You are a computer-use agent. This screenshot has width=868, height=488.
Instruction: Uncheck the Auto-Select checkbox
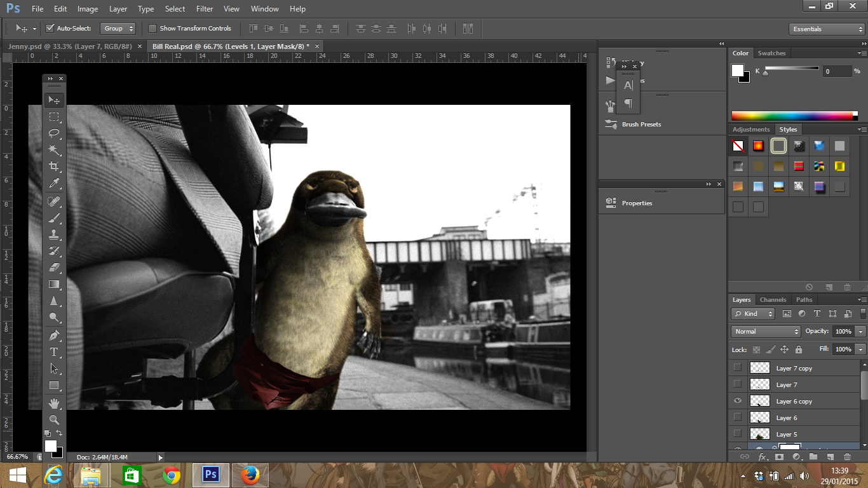coord(50,29)
